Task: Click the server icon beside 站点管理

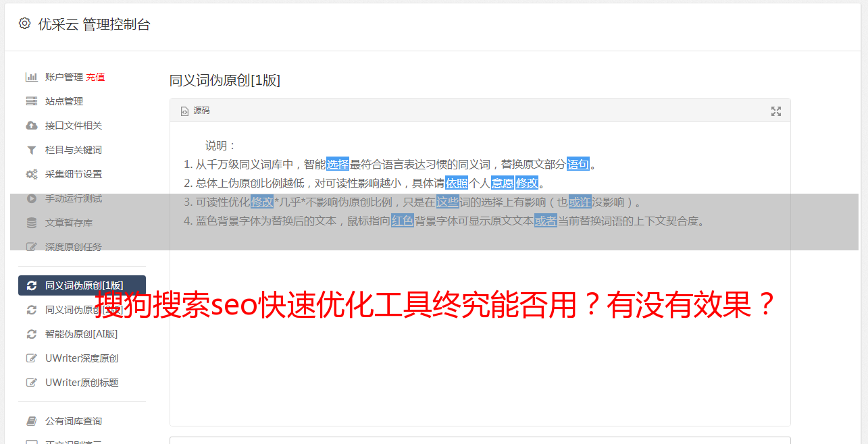Action: coord(31,101)
